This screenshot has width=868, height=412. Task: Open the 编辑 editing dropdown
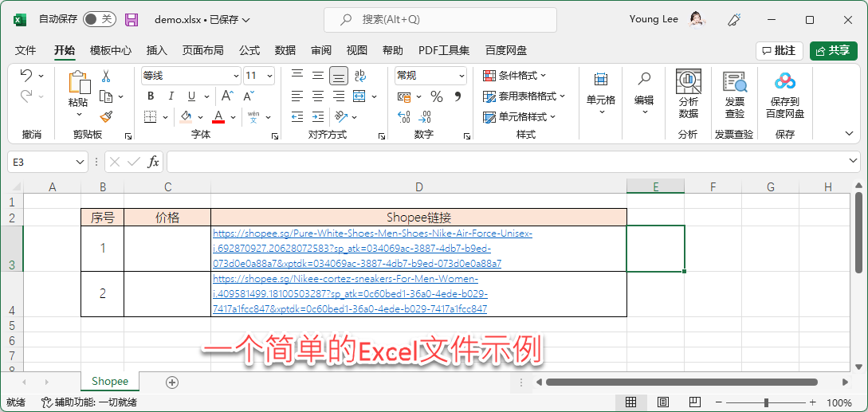pos(644,93)
